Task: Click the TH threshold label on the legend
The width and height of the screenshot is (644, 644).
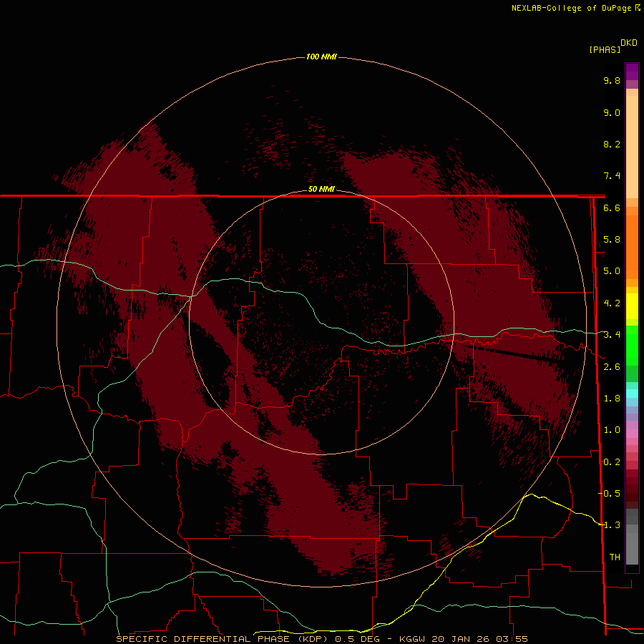Action: [615, 557]
